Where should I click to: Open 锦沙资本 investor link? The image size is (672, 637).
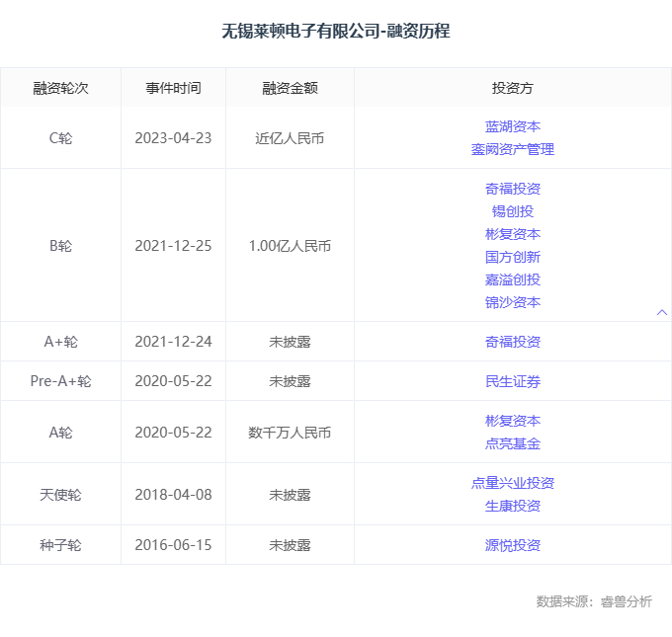[513, 302]
